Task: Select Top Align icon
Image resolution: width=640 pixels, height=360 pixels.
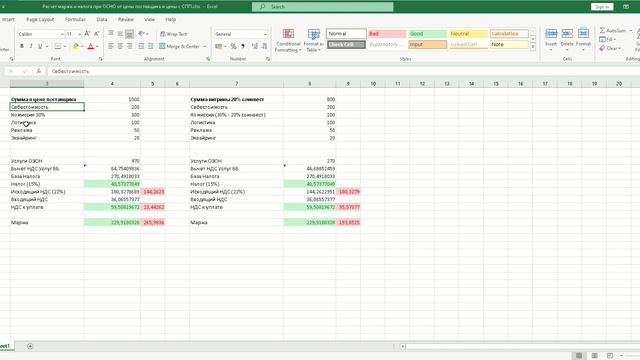Action: coord(111,33)
